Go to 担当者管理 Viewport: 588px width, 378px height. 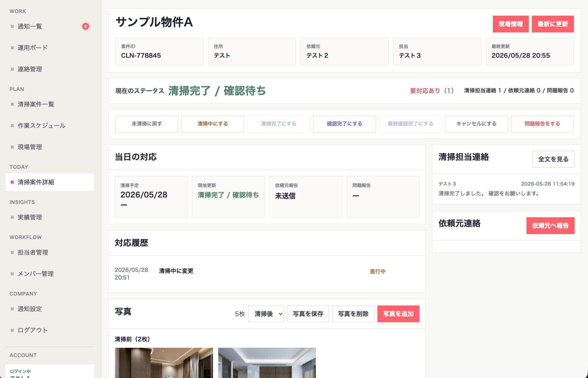(x=50, y=252)
